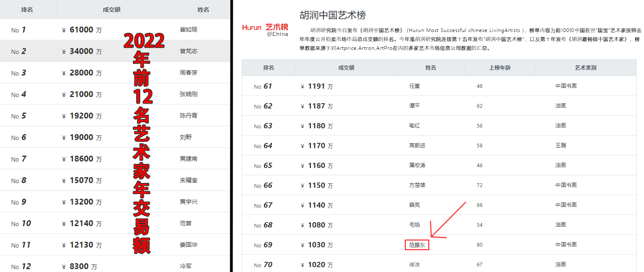Screen dimensions: 644x272
Task: Click the amount ¥ 1080 万
Action: 317,225
